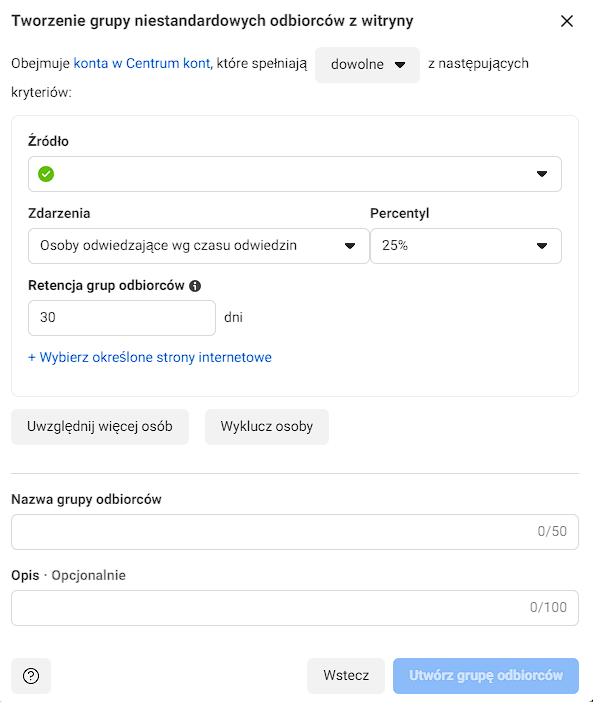Open help via the question mark icon
593x702 pixels.
pos(31,676)
